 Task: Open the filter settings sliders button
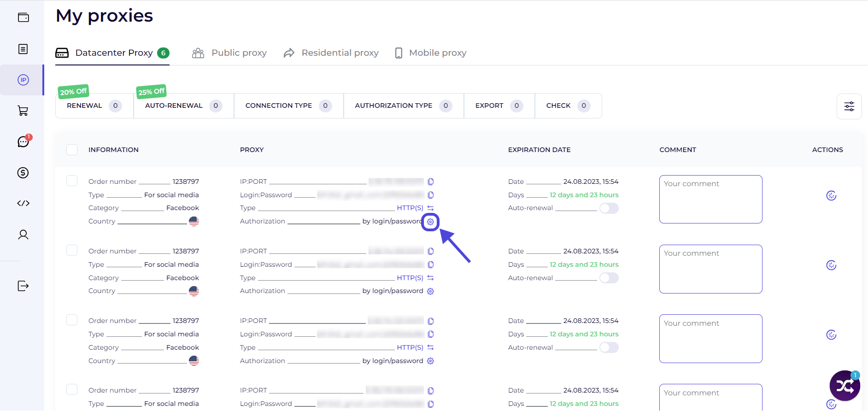tap(849, 106)
